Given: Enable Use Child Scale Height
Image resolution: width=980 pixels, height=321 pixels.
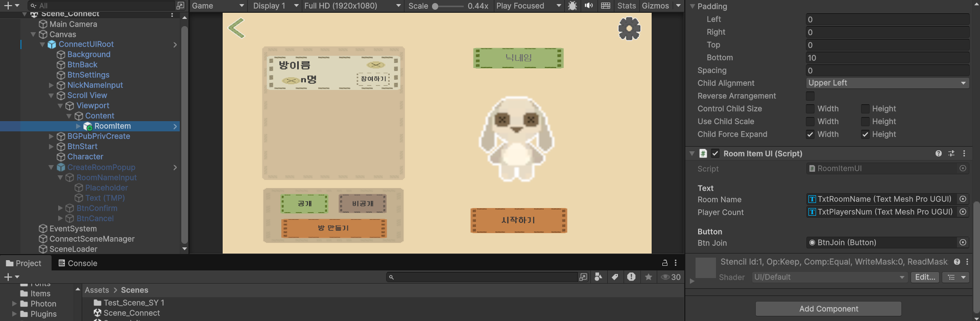Looking at the screenshot, I should [x=865, y=121].
